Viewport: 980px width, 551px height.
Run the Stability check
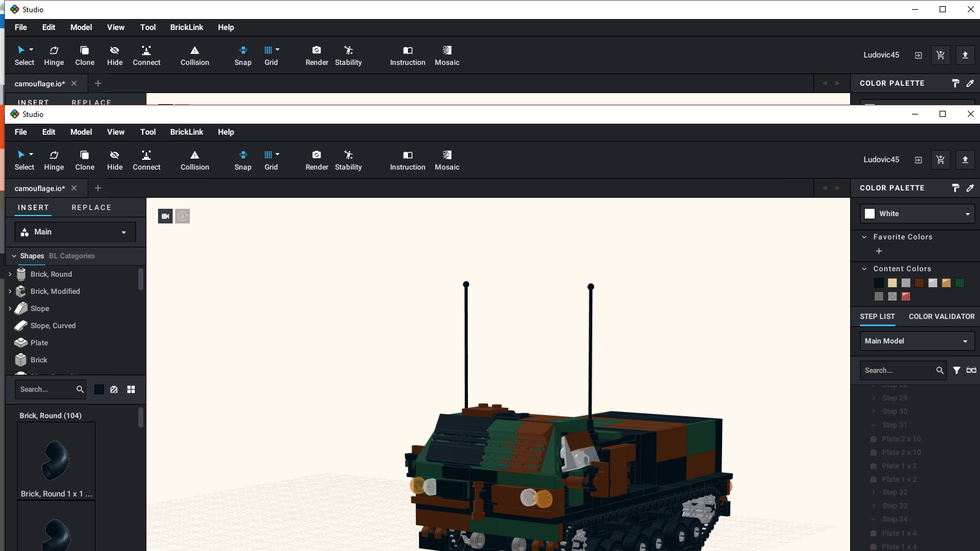pos(348,160)
